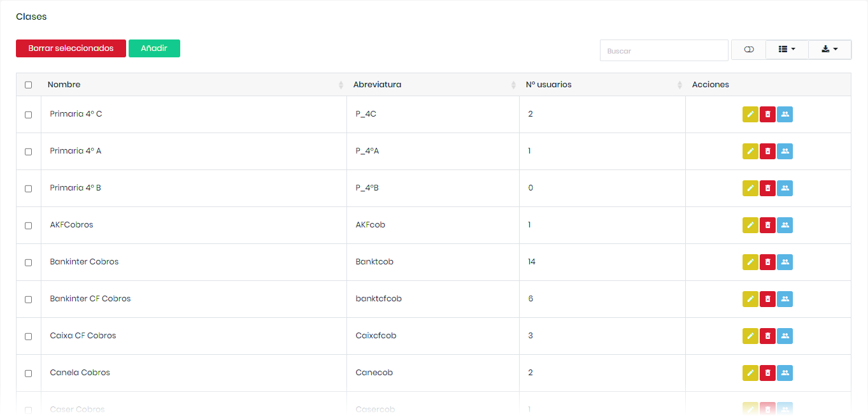
Task: Click the Añadir button
Action: (x=154, y=48)
